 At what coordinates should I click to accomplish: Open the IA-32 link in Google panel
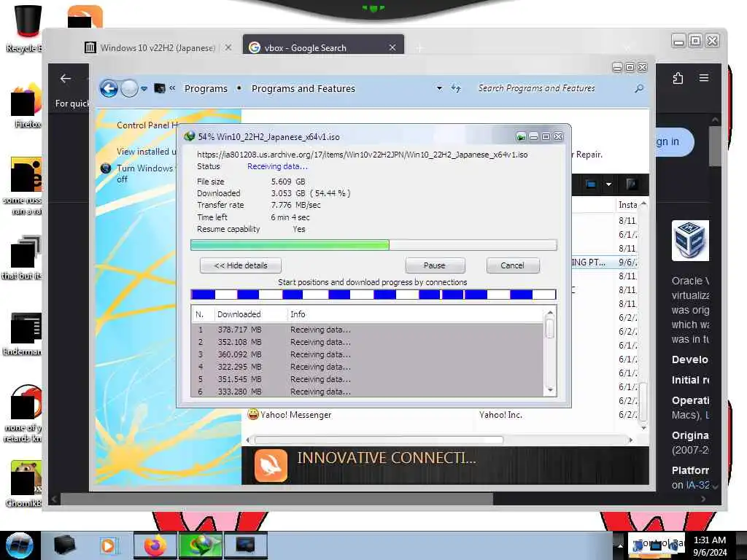697,485
